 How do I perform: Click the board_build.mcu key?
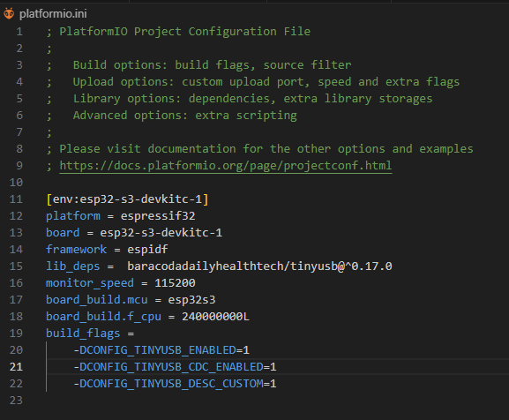click(x=97, y=300)
